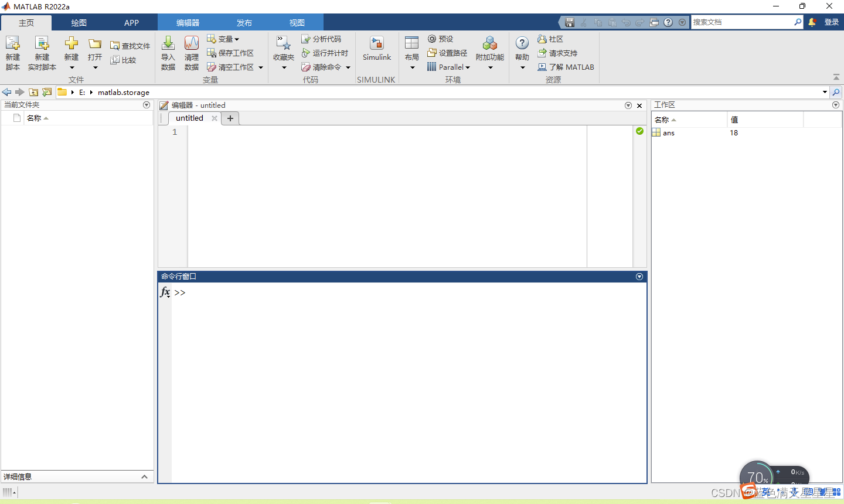Open the Parallel dropdown menu

point(468,67)
